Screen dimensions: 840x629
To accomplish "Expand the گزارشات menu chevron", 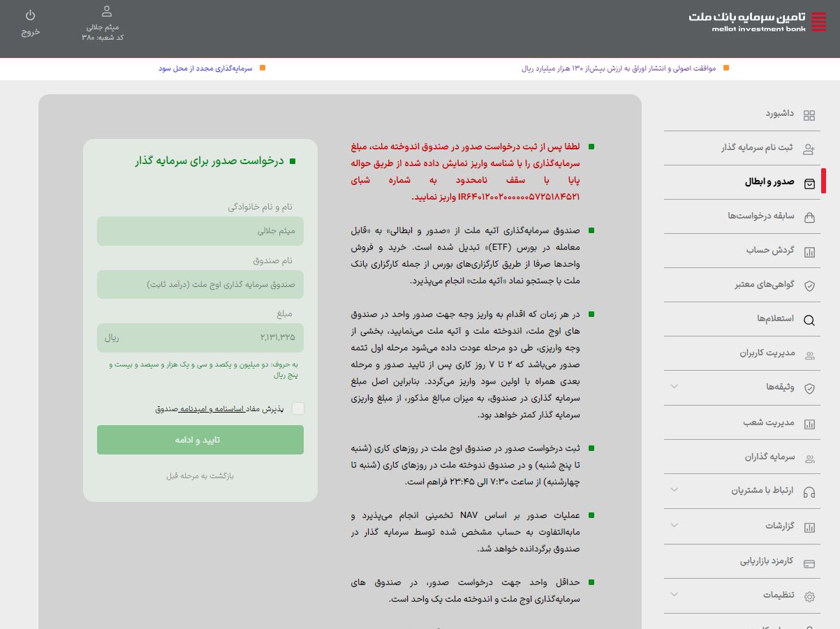I will (674, 524).
